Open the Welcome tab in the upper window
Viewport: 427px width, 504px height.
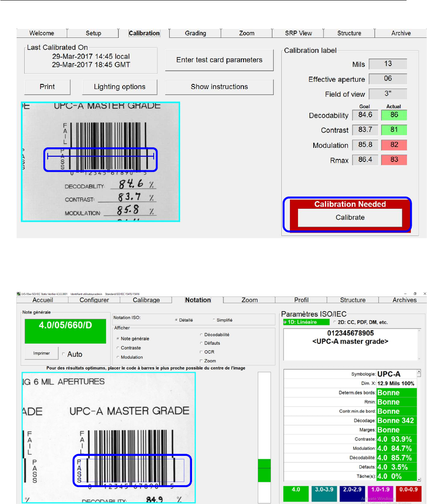(42, 33)
